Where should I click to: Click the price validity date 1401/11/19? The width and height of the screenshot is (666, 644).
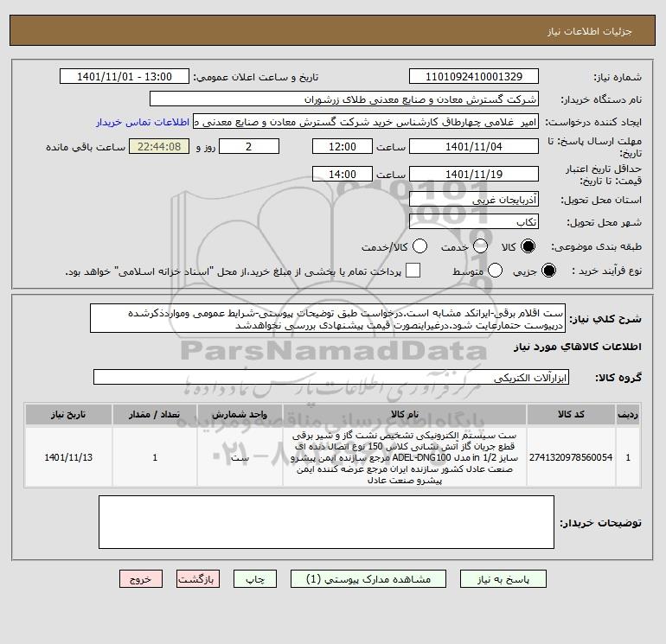(474, 174)
